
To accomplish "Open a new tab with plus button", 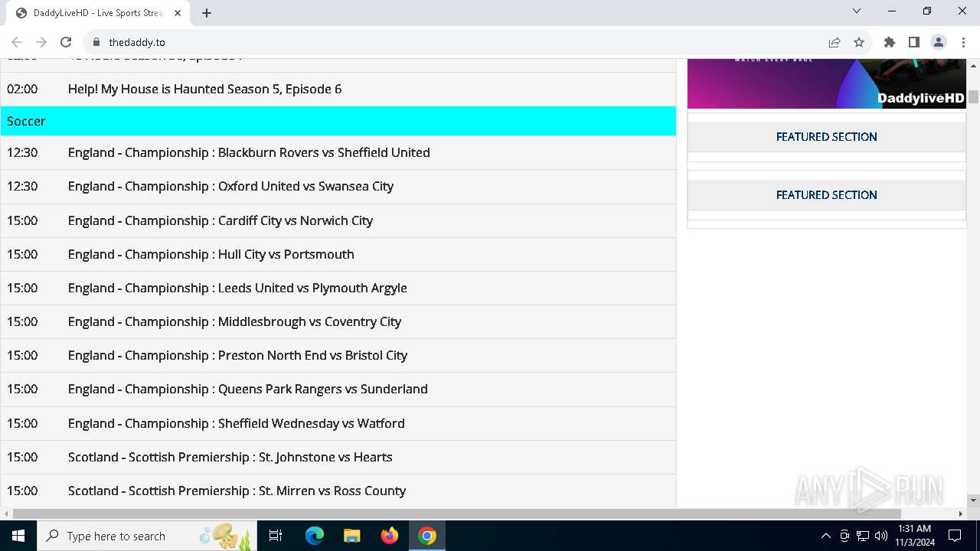I will pyautogui.click(x=207, y=13).
